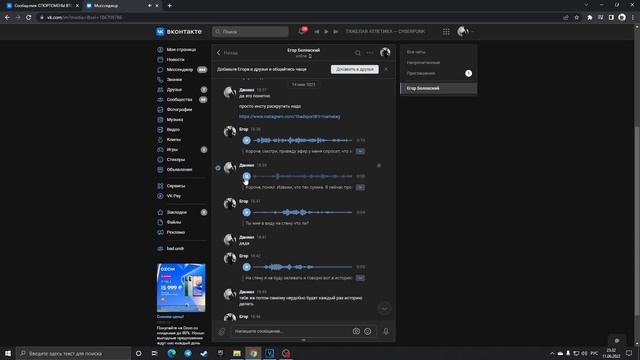Viewport: 640px width, 360px height.
Task: Open the camera photo attach icon
Action: (356, 331)
